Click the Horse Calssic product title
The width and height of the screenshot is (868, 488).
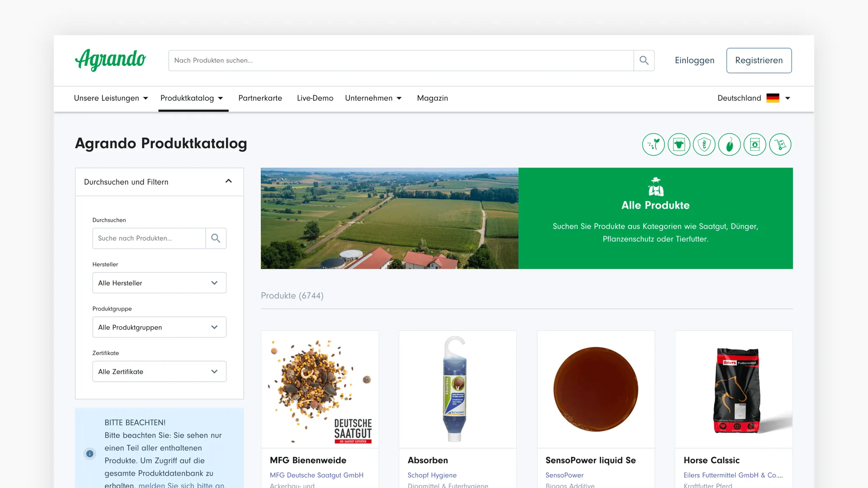[x=712, y=460]
